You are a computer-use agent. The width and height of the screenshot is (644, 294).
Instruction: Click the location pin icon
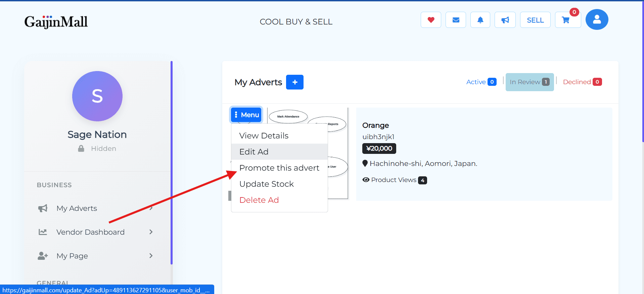[x=365, y=164]
